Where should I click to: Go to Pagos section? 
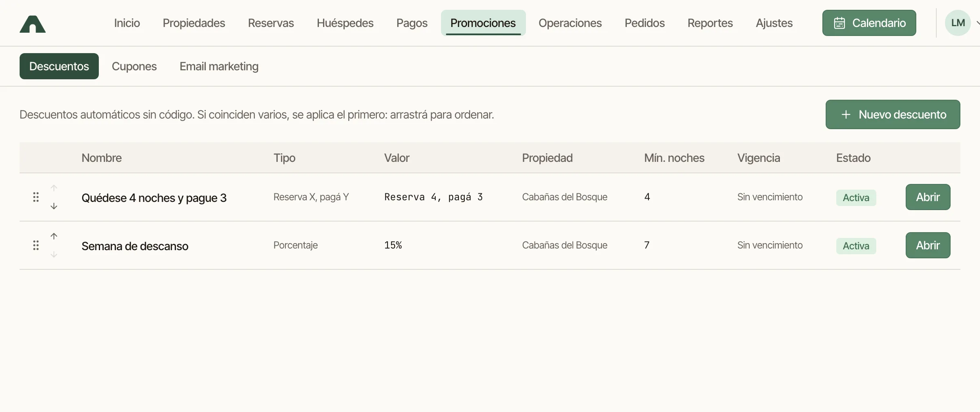[412, 23]
